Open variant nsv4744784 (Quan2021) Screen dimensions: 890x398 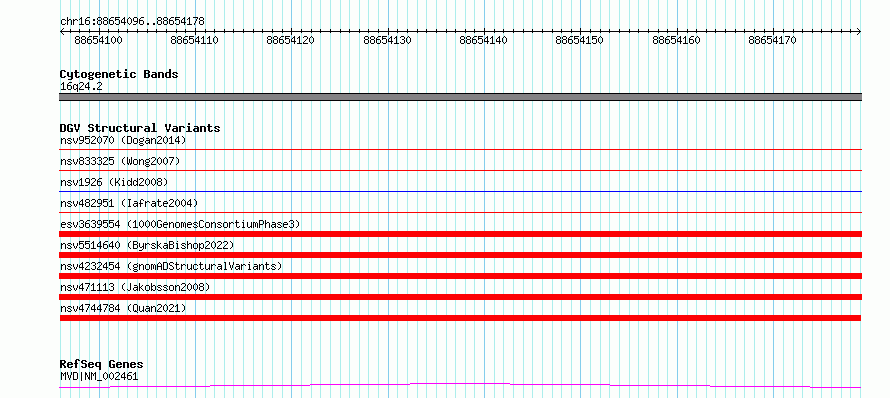pos(123,308)
